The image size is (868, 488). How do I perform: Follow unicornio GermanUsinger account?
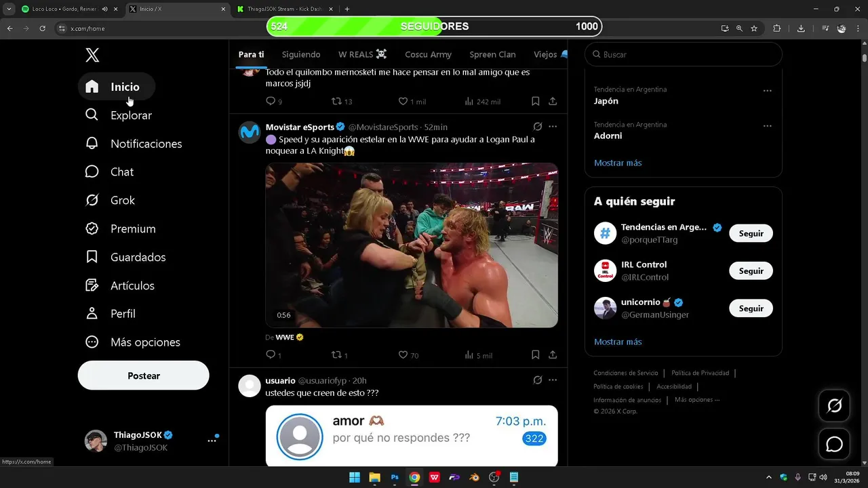pyautogui.click(x=751, y=308)
